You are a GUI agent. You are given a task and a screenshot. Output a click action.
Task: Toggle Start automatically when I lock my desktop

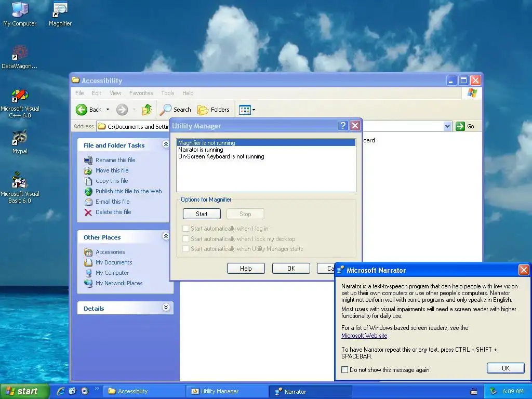point(185,239)
